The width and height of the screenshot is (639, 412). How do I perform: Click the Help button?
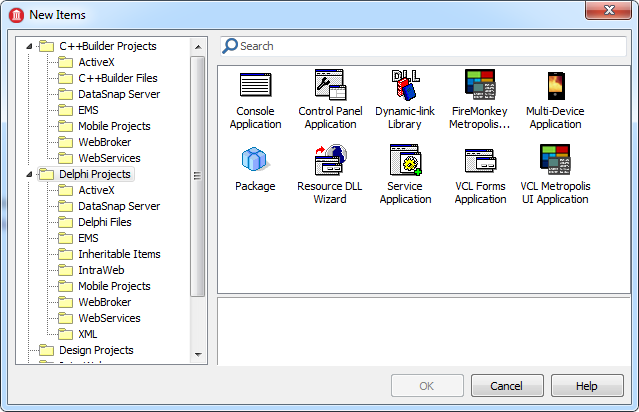pos(587,386)
